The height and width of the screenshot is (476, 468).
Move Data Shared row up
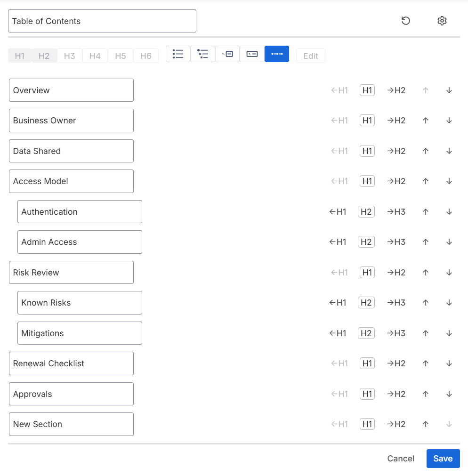(426, 151)
